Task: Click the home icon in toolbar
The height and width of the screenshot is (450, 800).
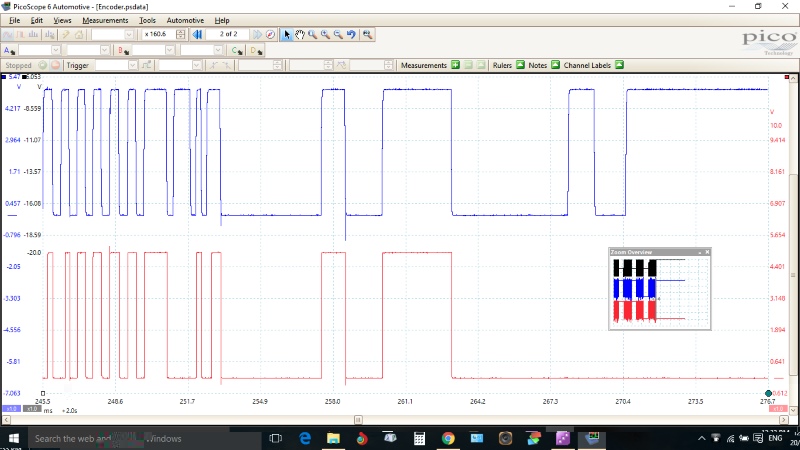Action: (x=79, y=34)
